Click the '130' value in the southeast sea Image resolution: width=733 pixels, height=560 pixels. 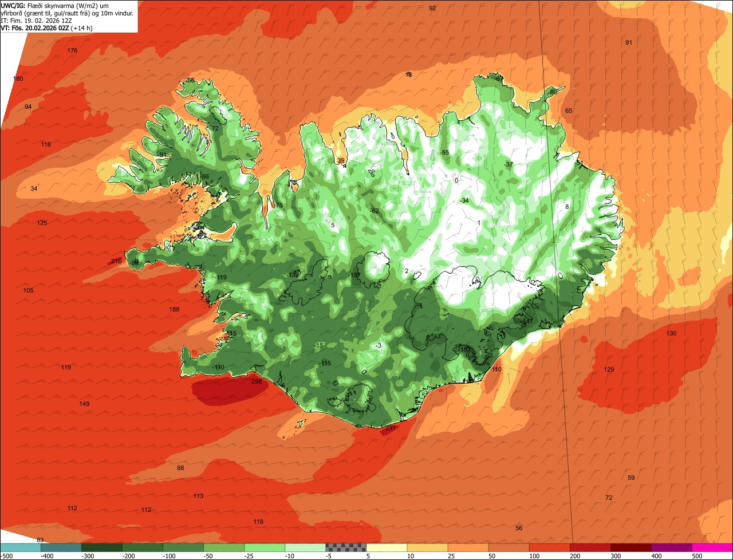click(x=671, y=333)
